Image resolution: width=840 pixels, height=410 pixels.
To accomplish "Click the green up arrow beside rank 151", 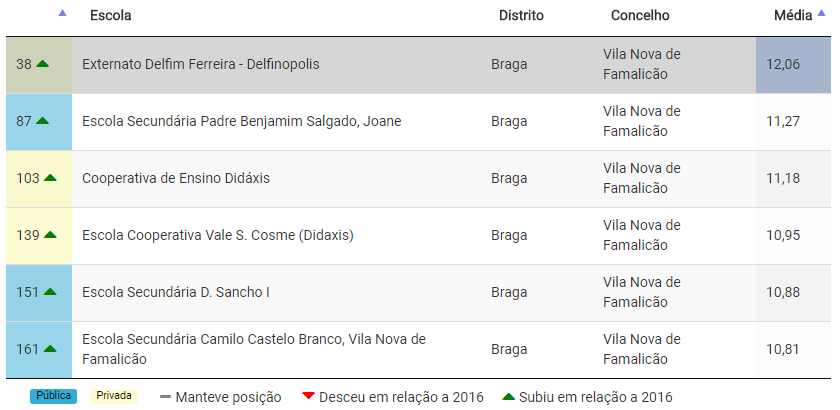I will [x=50, y=292].
